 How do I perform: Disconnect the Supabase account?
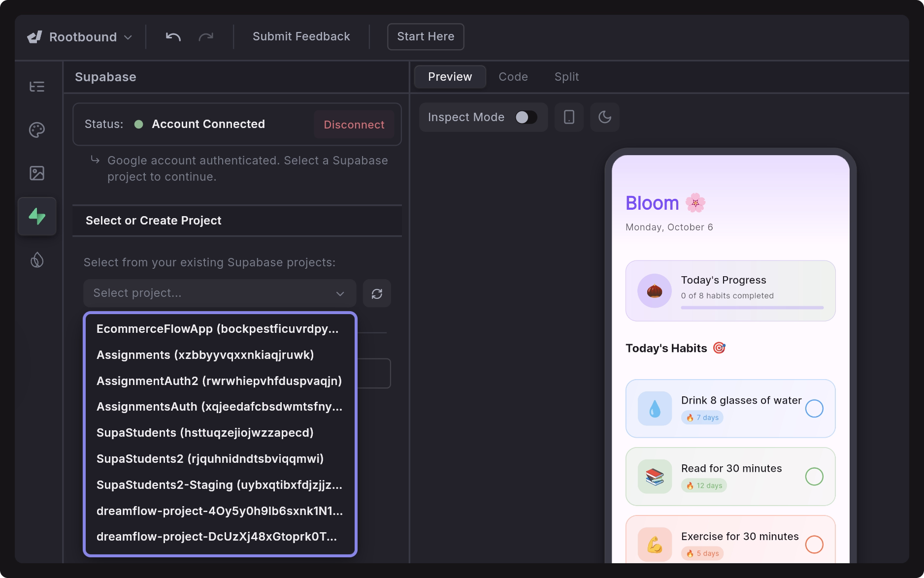coord(354,125)
